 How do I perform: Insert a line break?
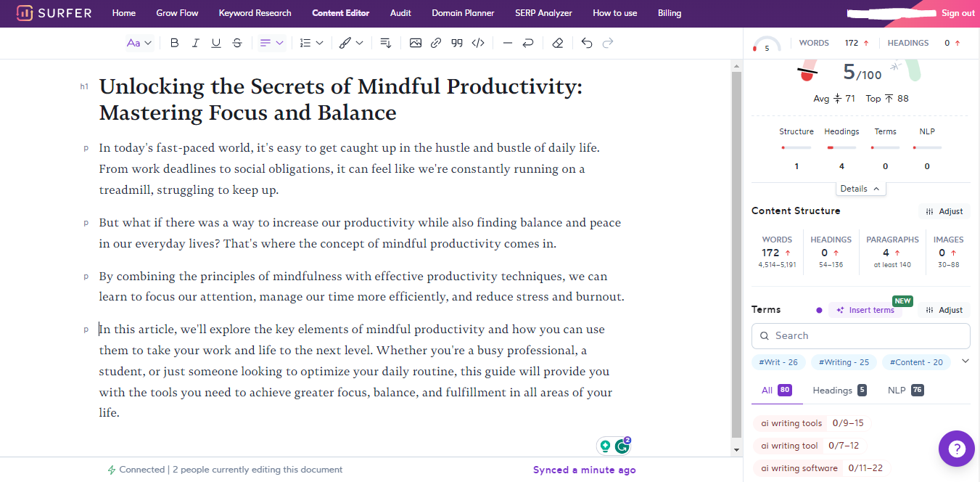point(528,43)
